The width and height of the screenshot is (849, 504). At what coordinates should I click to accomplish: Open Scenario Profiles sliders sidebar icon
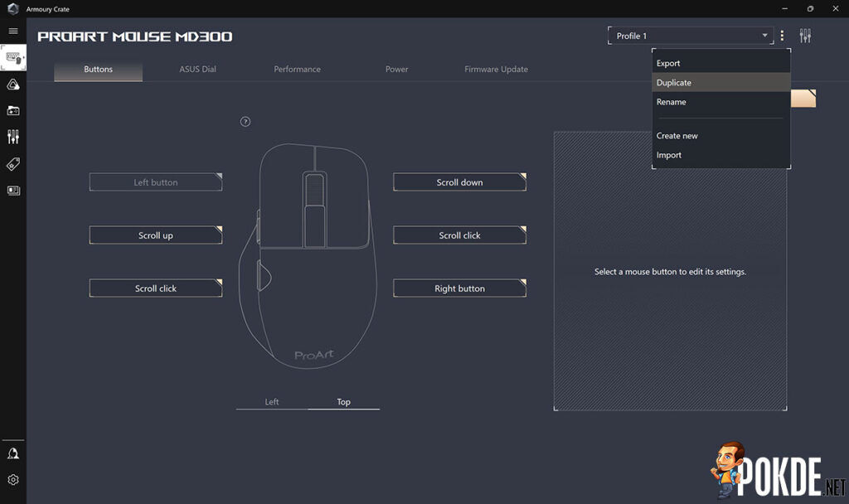click(13, 137)
